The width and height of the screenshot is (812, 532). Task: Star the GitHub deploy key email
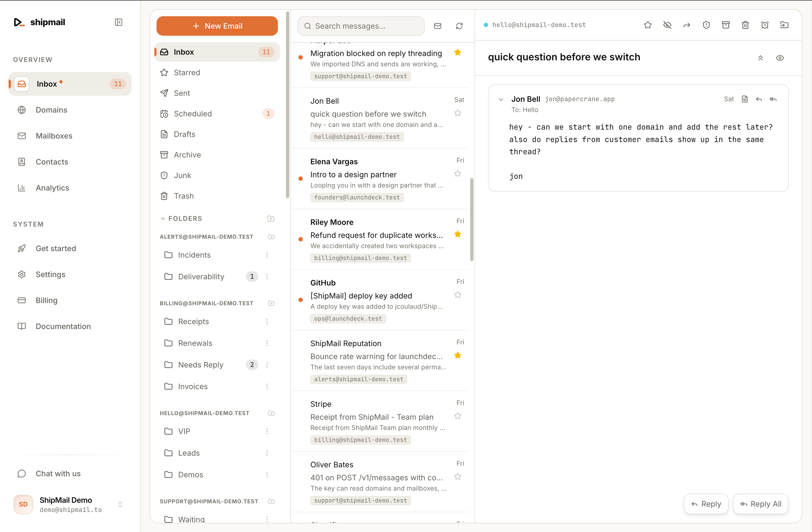coord(458,295)
